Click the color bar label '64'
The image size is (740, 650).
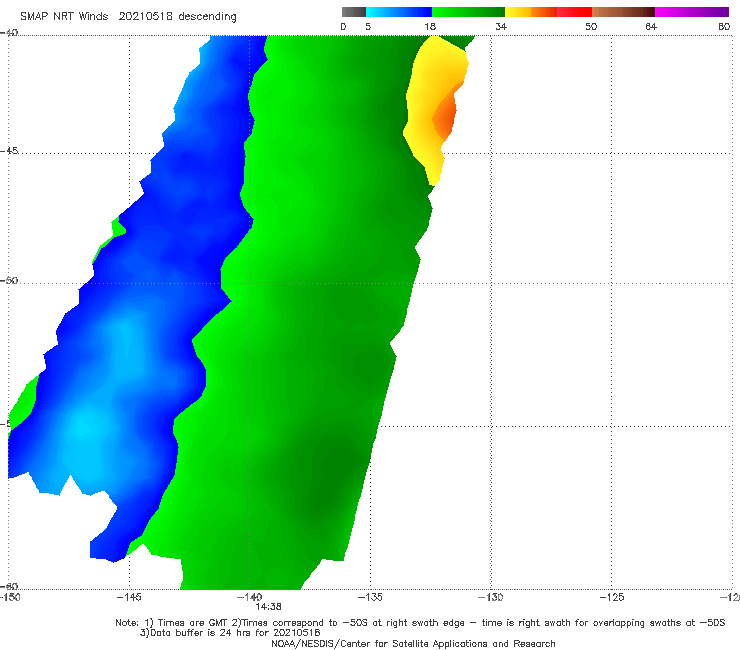(x=651, y=26)
